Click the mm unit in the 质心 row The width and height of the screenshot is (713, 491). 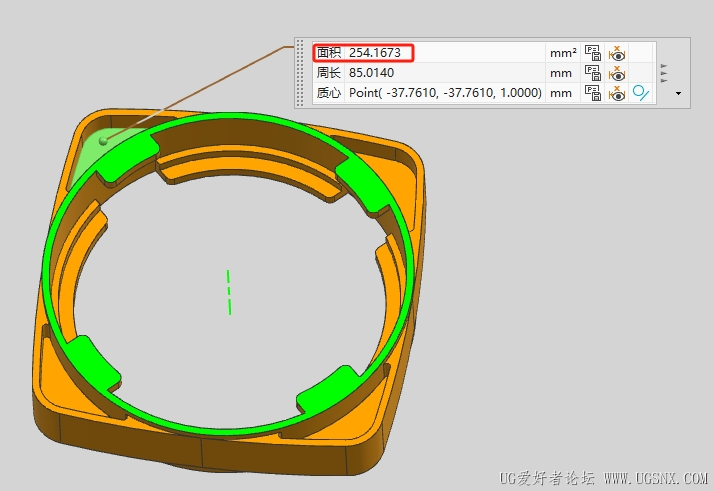coord(561,93)
